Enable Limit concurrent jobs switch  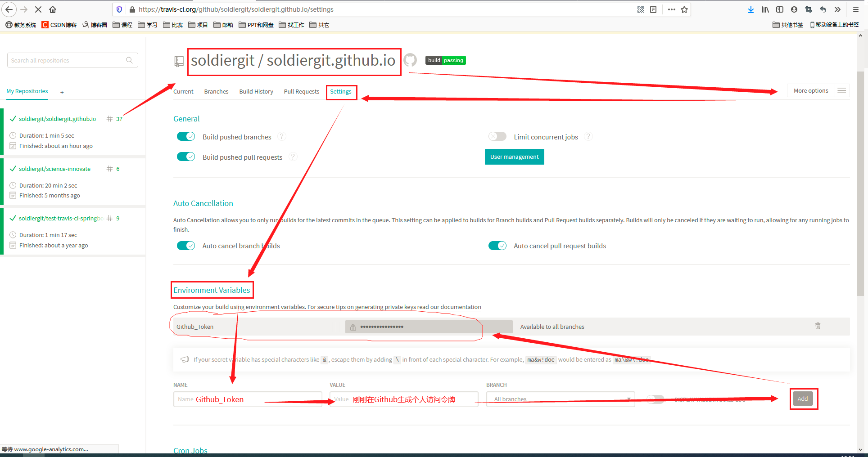point(497,137)
